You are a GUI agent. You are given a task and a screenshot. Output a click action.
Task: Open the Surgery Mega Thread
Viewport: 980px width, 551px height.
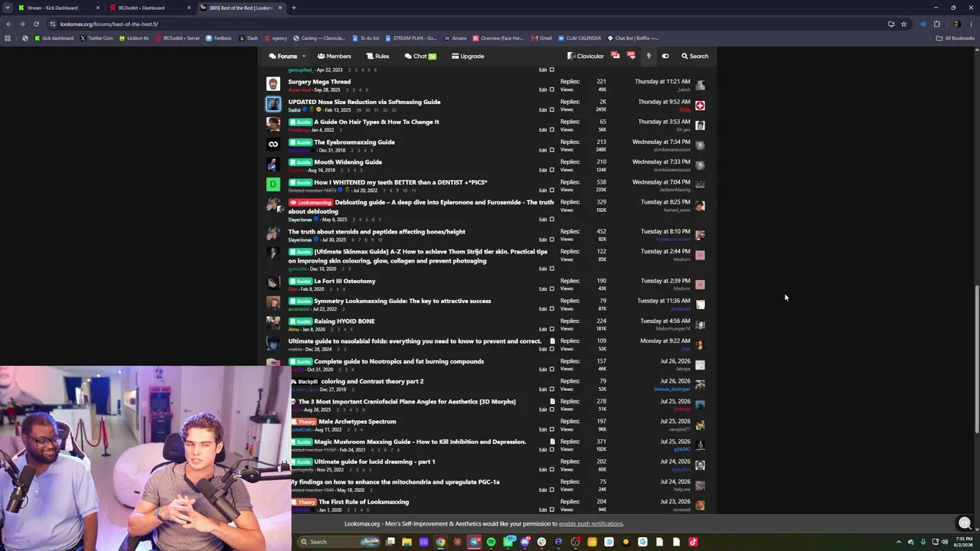click(x=319, y=82)
